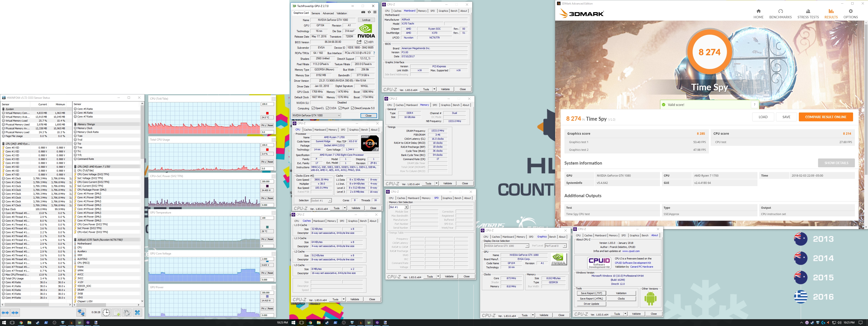This screenshot has width=868, height=326.
Task: Open File Explorer from left taskbar
Action: click(x=29, y=323)
